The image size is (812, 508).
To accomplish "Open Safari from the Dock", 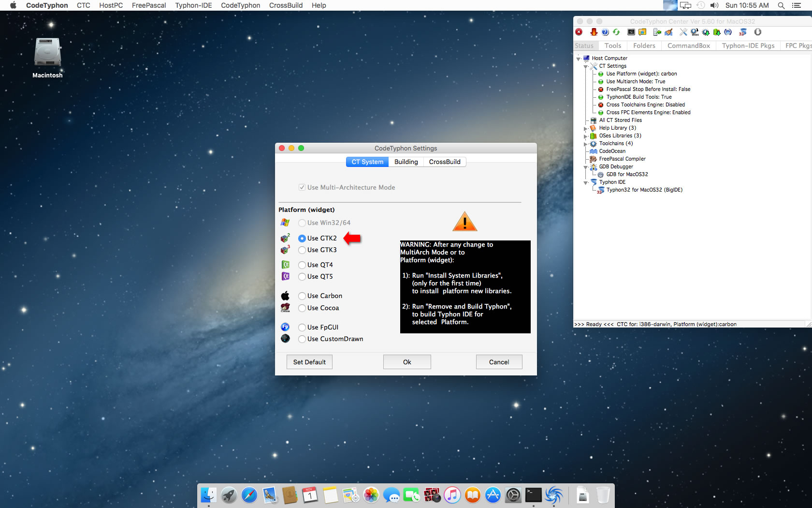I will coord(249,495).
